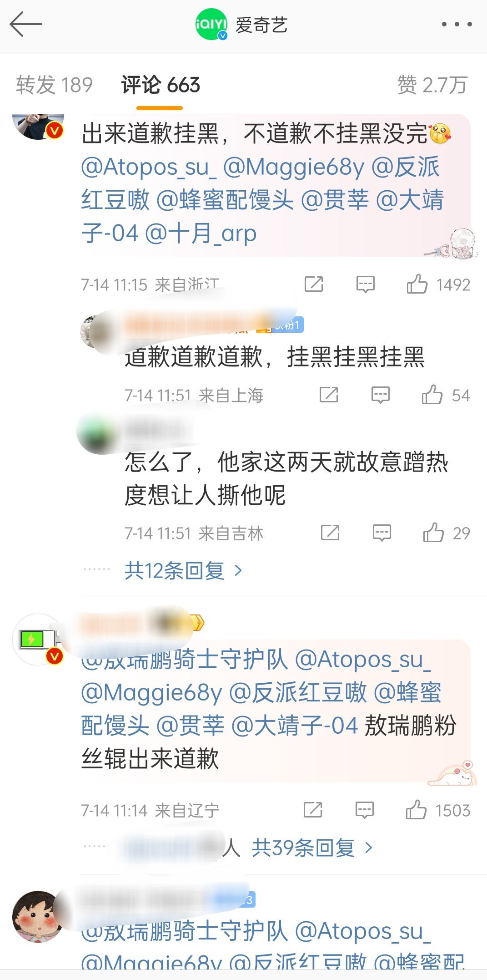The height and width of the screenshot is (980, 487).
Task: Repost the Shanghai reply comment
Action: [329, 395]
